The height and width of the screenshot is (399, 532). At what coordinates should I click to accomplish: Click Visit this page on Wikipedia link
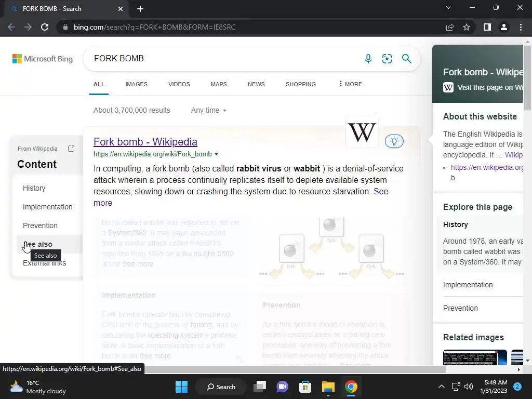click(490, 87)
